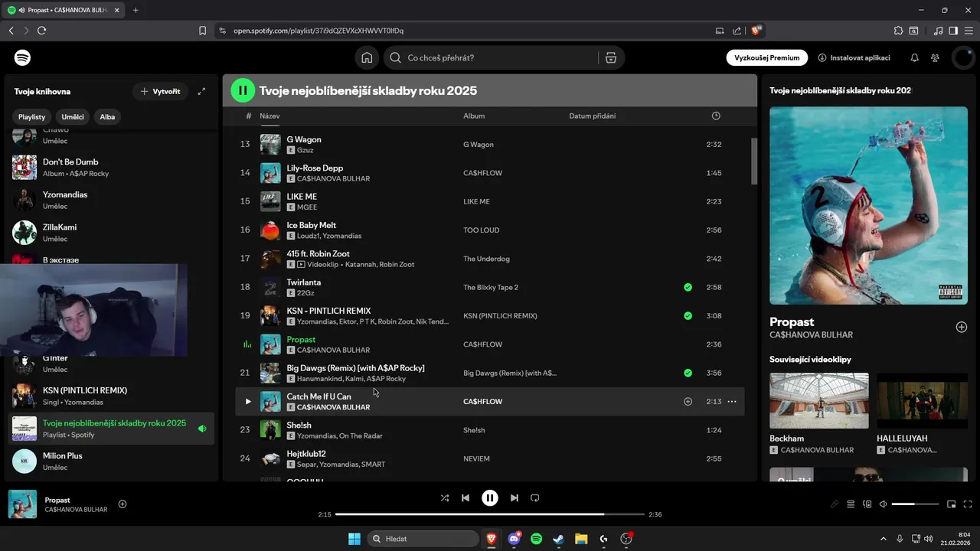Reload the browser page
The height and width of the screenshot is (551, 980).
tap(41, 31)
